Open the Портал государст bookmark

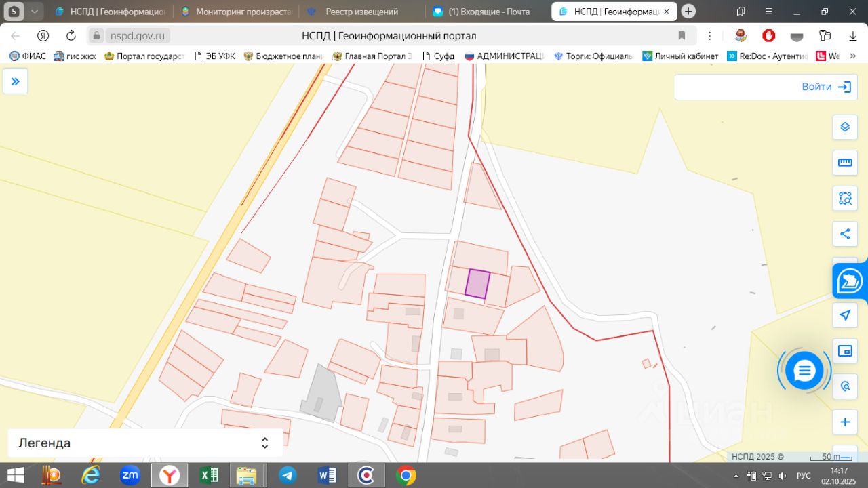[x=144, y=56]
